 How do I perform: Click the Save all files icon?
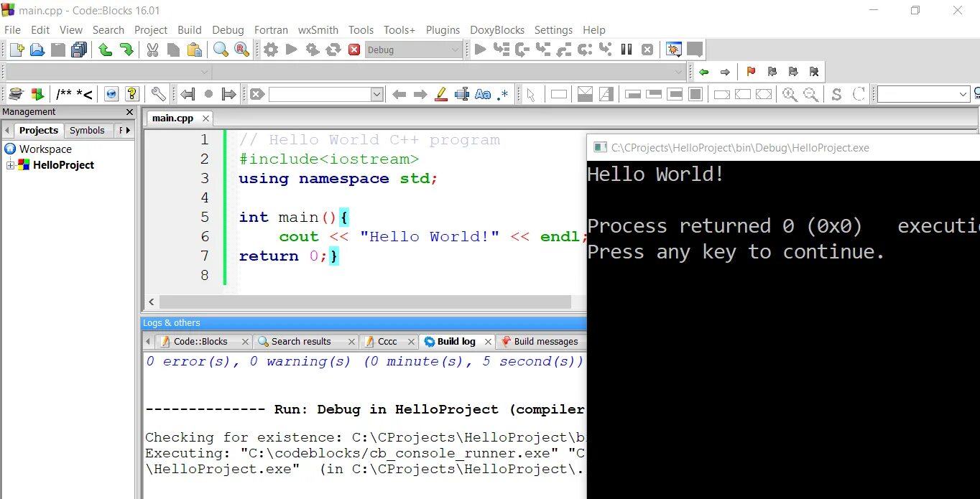click(79, 50)
